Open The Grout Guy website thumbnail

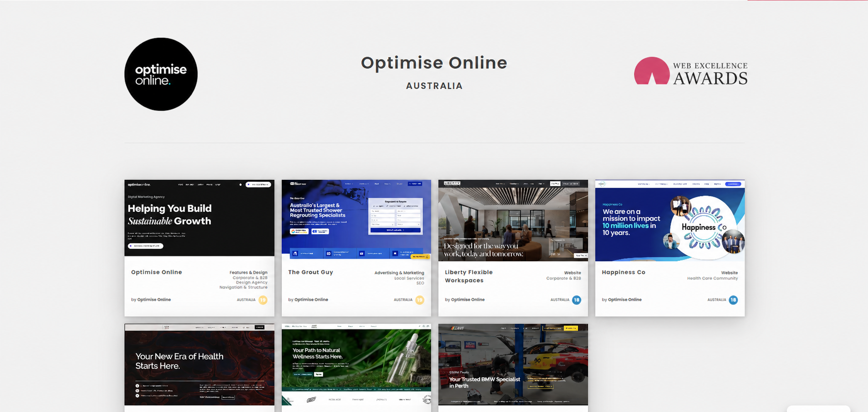[356, 220]
